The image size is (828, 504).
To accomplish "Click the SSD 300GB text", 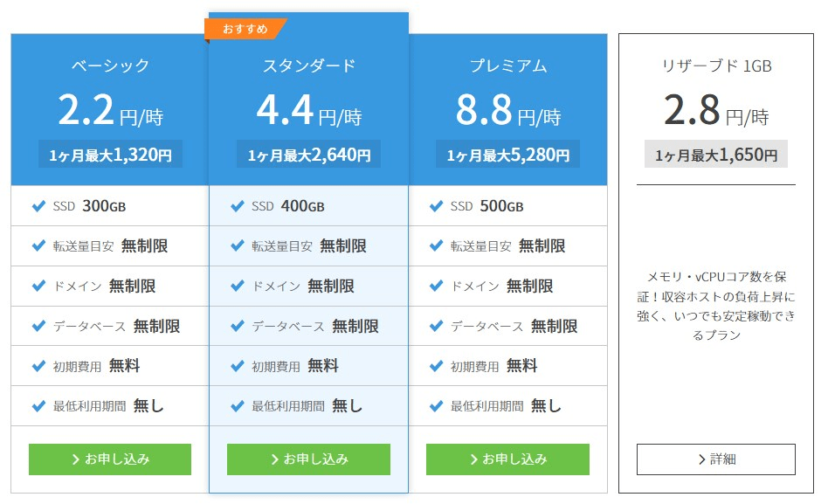I will (x=89, y=206).
